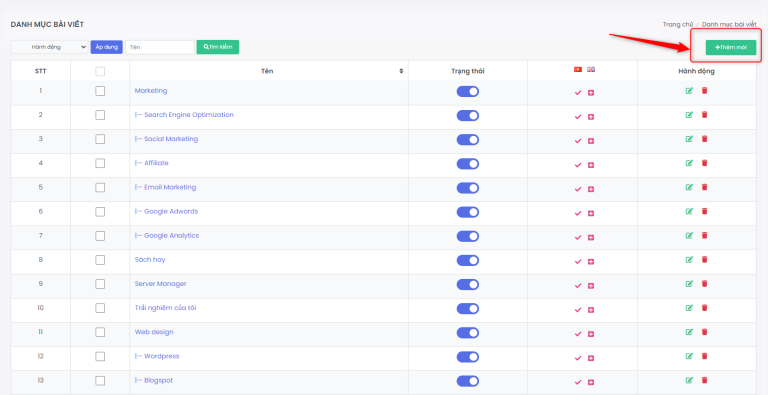Edit the Server Manager category
768x395 pixels.
coord(689,284)
